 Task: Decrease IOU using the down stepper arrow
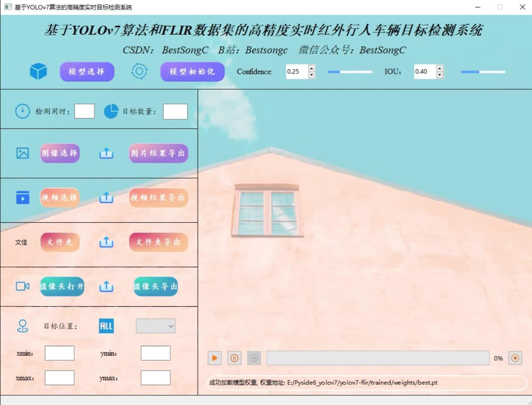point(439,74)
